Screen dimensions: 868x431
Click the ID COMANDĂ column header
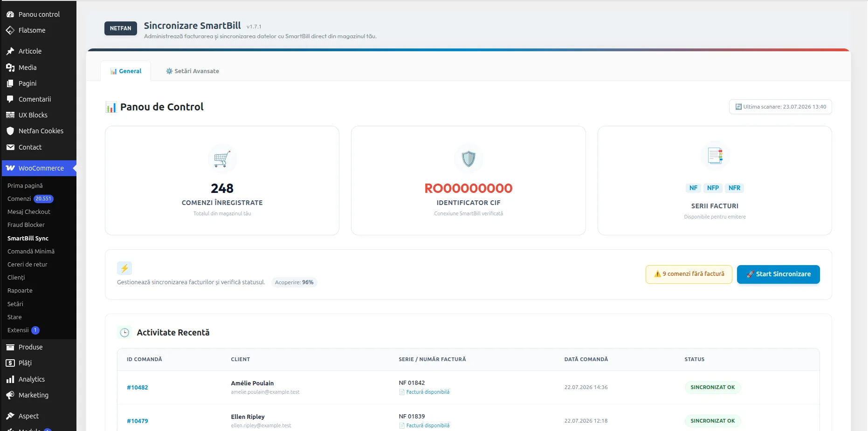(145, 359)
